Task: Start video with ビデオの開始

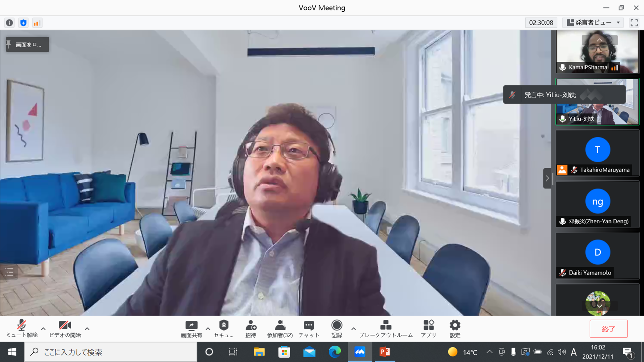Action: coord(65,329)
